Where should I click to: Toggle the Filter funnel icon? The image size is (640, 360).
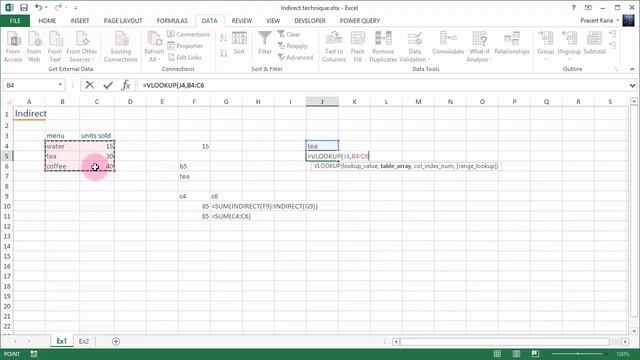(264, 43)
